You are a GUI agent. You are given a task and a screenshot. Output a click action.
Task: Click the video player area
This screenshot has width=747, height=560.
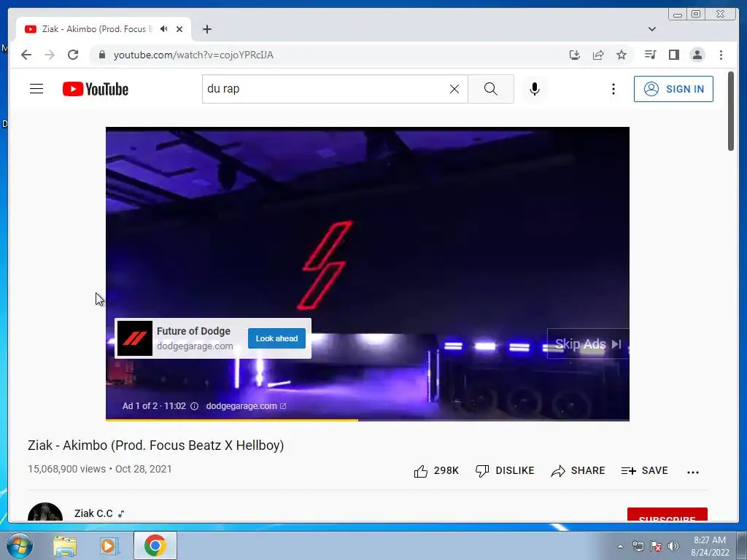point(368,273)
